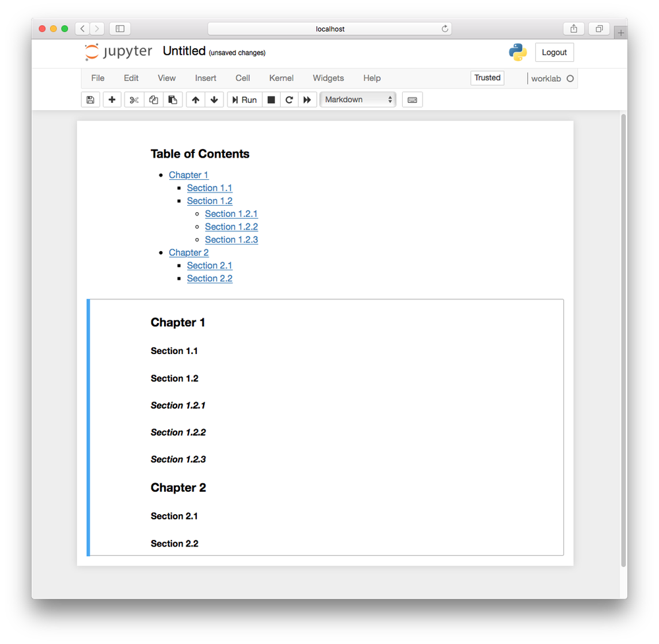Select the bold Section 1.2 heading in the cell

175,378
